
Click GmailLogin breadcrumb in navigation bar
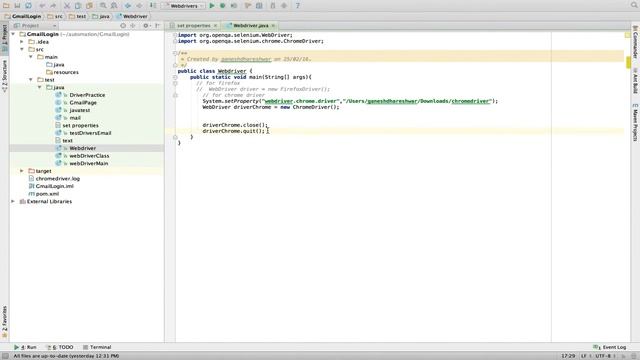pos(23,16)
